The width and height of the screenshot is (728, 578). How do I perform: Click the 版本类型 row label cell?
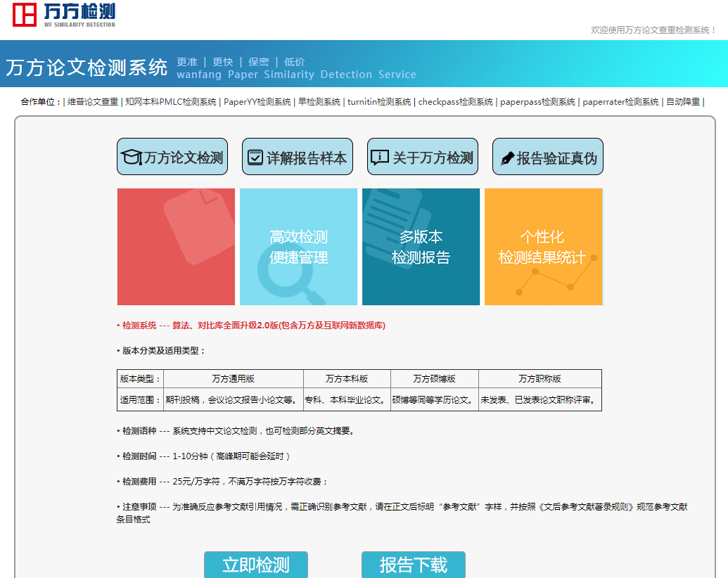(140, 379)
